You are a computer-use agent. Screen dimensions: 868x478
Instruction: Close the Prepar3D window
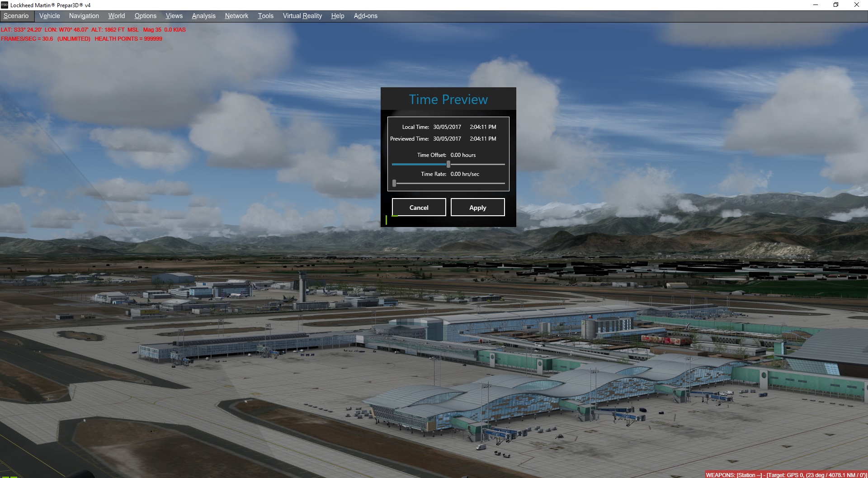pos(857,5)
